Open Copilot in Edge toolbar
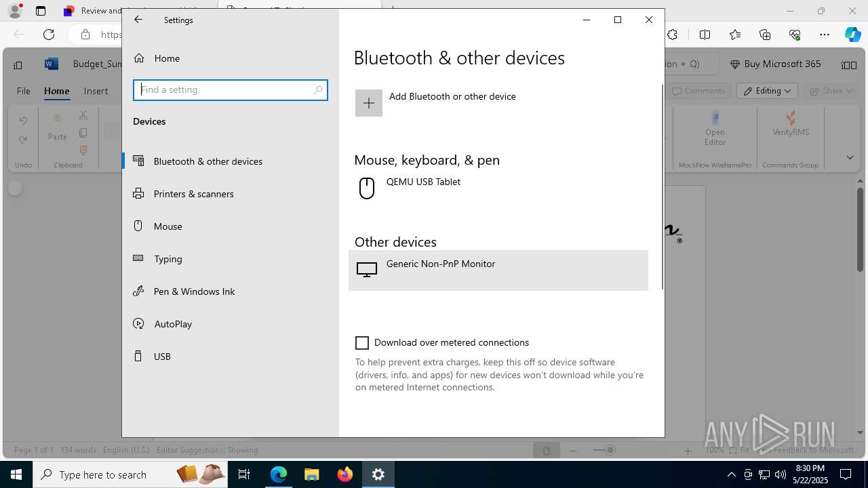This screenshot has width=868, height=488. coord(853,35)
